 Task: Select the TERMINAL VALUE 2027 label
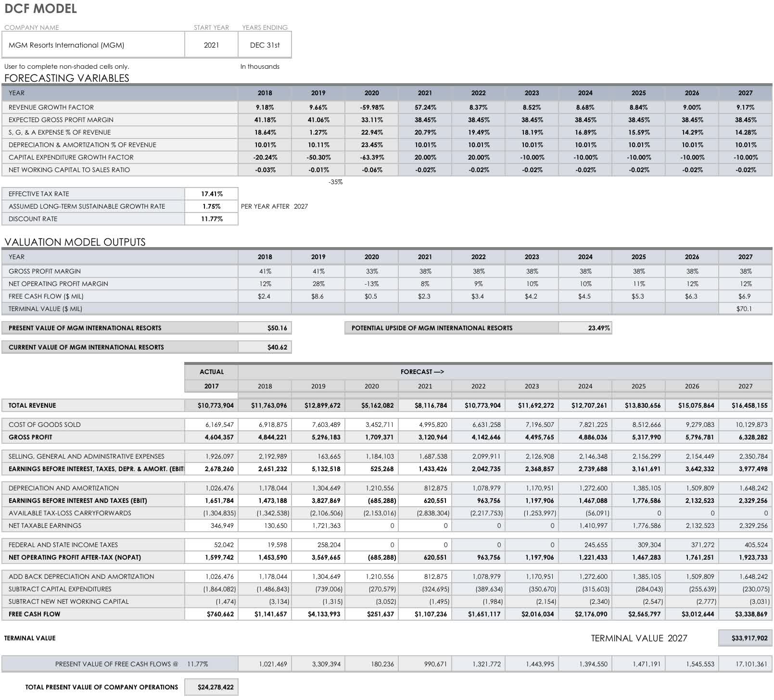pyautogui.click(x=639, y=638)
